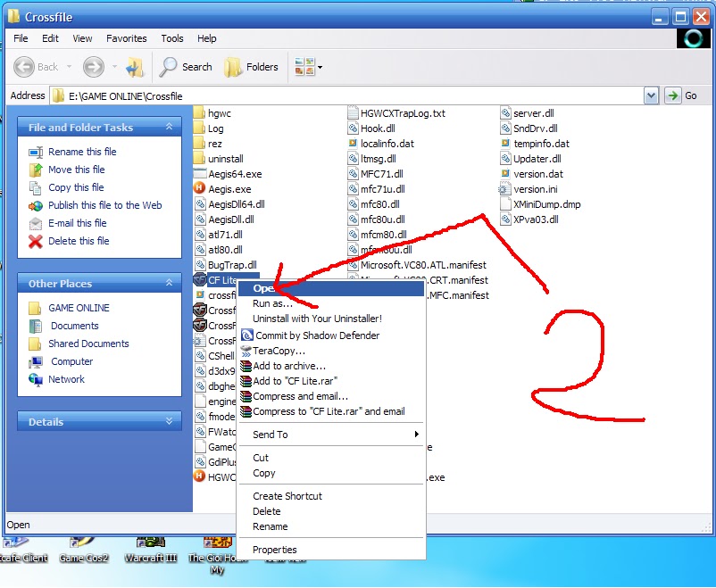Select tempinfo.dat file icon
This screenshot has width=716, height=588.
[x=505, y=144]
